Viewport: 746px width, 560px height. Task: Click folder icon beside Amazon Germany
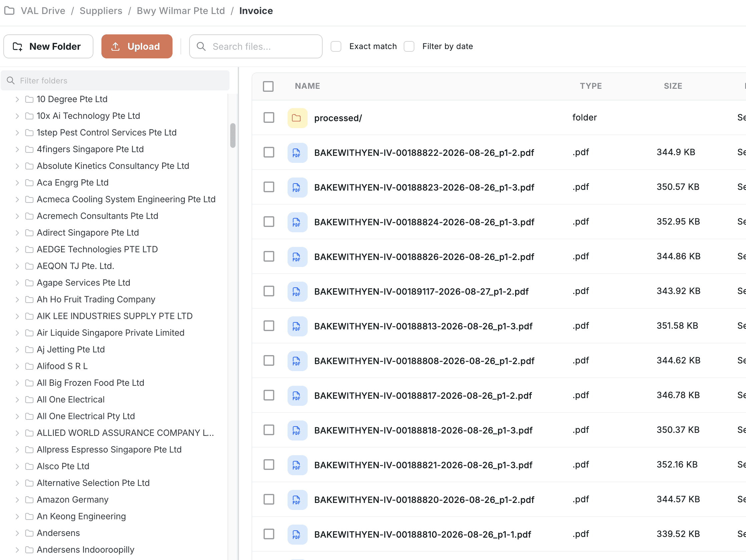pyautogui.click(x=29, y=500)
